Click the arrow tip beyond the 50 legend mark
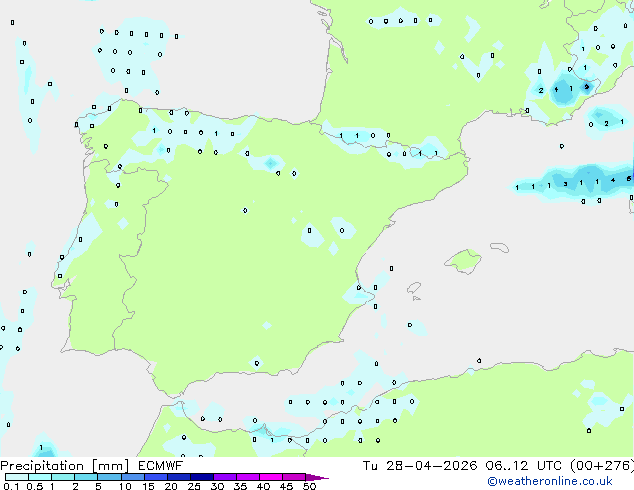Viewport: 634px width, 490px height. [x=317, y=477]
